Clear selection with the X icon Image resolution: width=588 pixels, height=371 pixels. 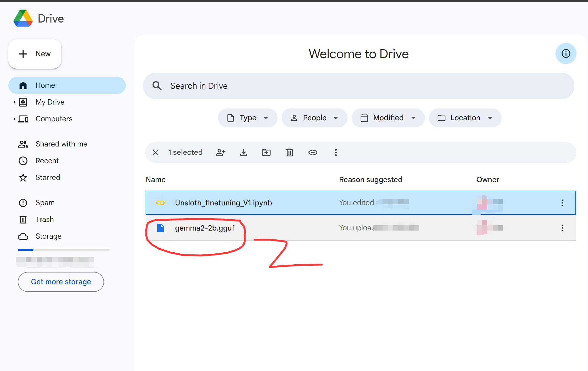coord(156,152)
